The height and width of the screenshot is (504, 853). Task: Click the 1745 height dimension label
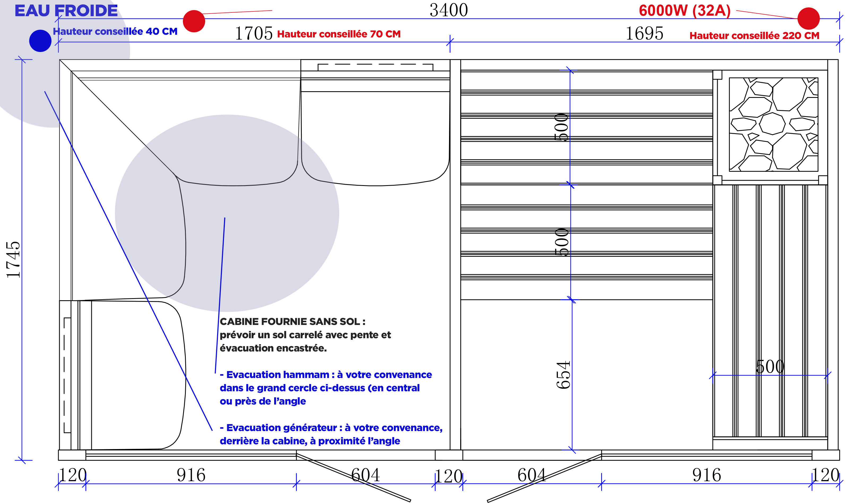click(x=13, y=259)
